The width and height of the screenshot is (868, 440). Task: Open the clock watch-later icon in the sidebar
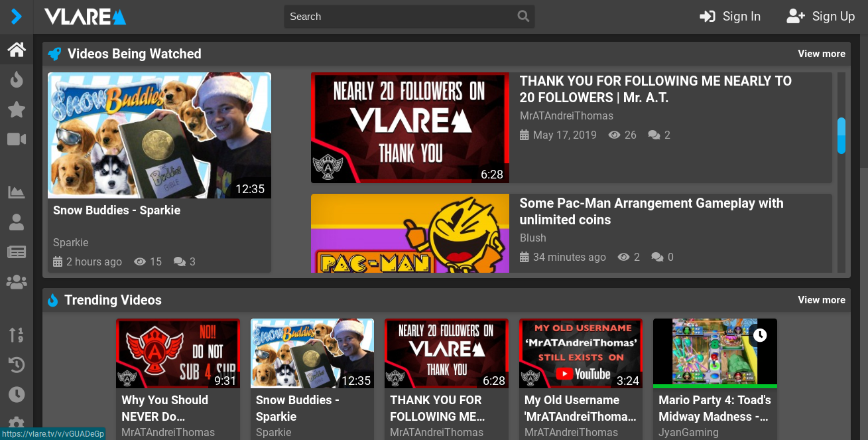coord(17,394)
